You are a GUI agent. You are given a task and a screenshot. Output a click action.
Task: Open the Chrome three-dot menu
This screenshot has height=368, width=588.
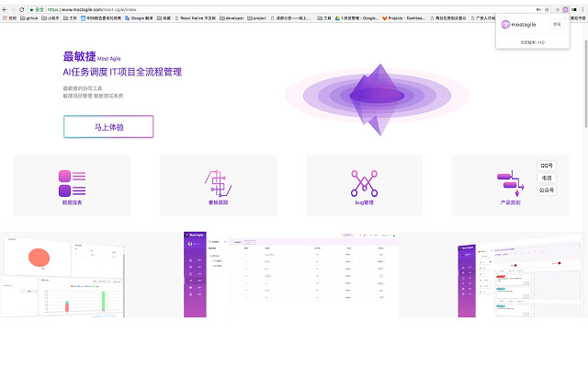click(582, 9)
